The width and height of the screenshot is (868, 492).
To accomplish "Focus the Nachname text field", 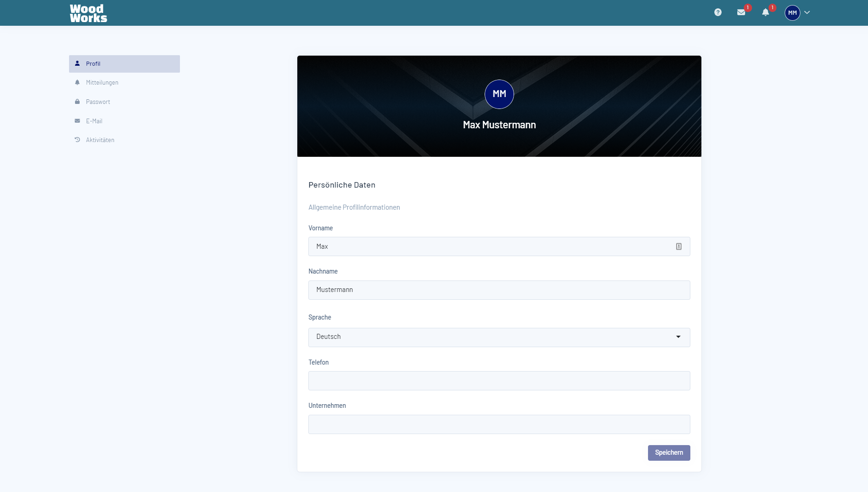I will (499, 290).
